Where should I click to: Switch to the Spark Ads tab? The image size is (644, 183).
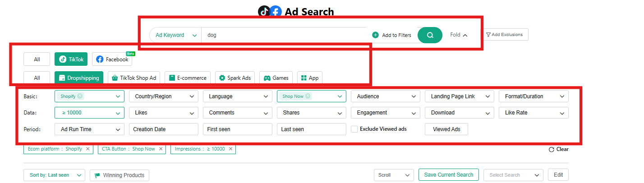[235, 78]
